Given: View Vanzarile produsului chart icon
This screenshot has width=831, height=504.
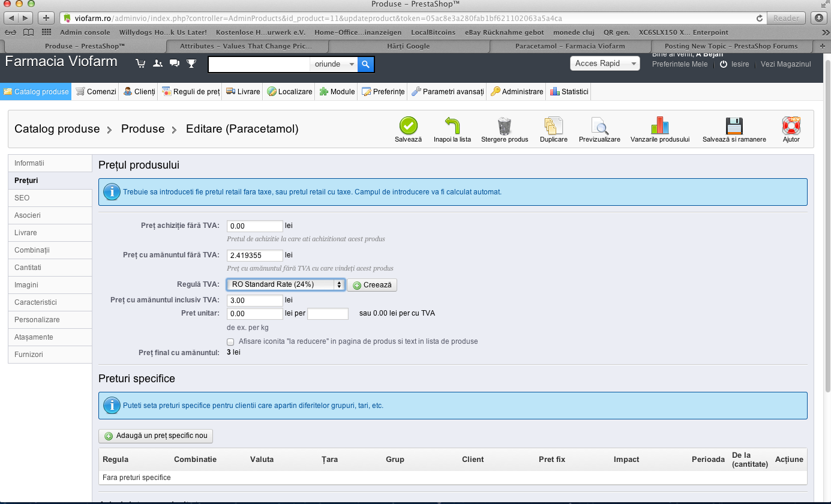Looking at the screenshot, I should coord(659,126).
